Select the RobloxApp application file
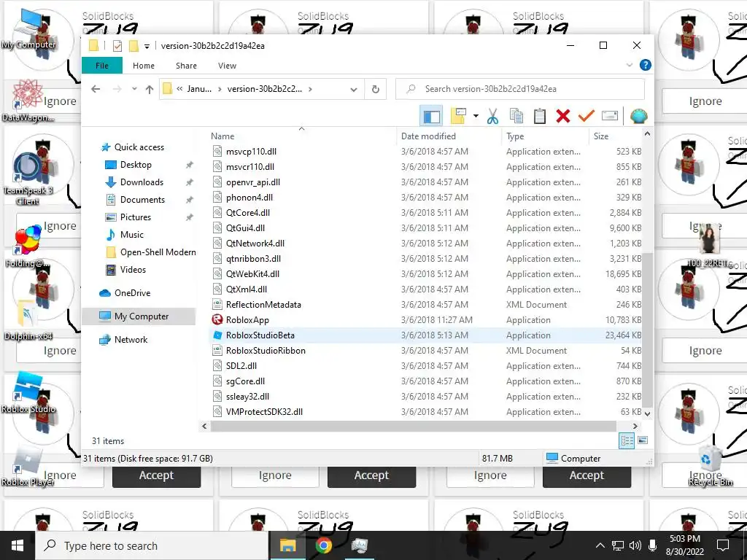 click(247, 320)
